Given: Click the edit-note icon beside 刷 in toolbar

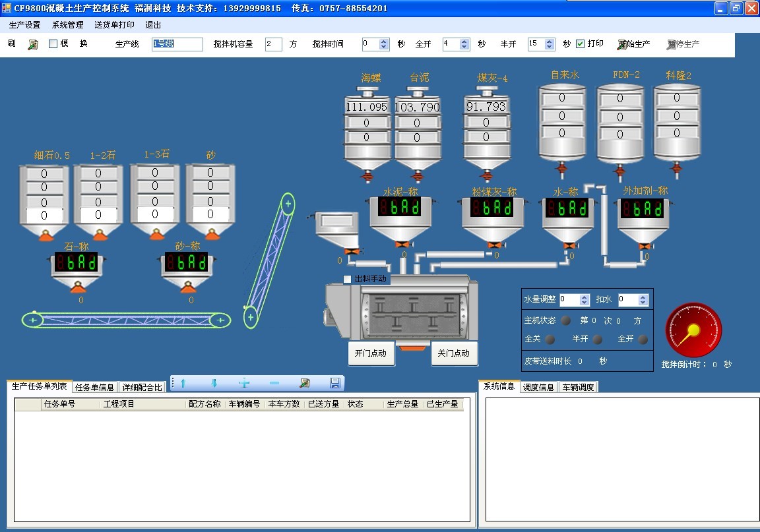Looking at the screenshot, I should 33,45.
